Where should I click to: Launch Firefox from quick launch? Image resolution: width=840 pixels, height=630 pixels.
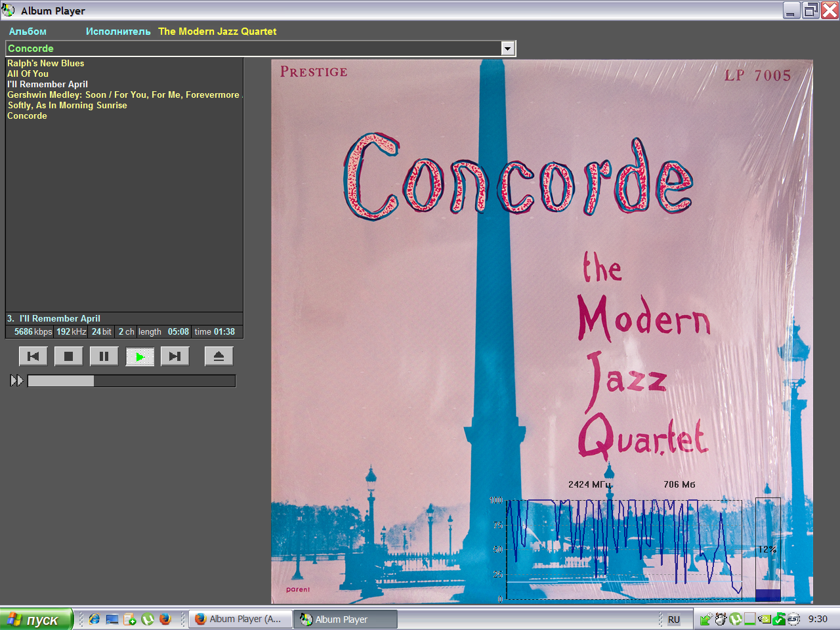pyautogui.click(x=165, y=619)
